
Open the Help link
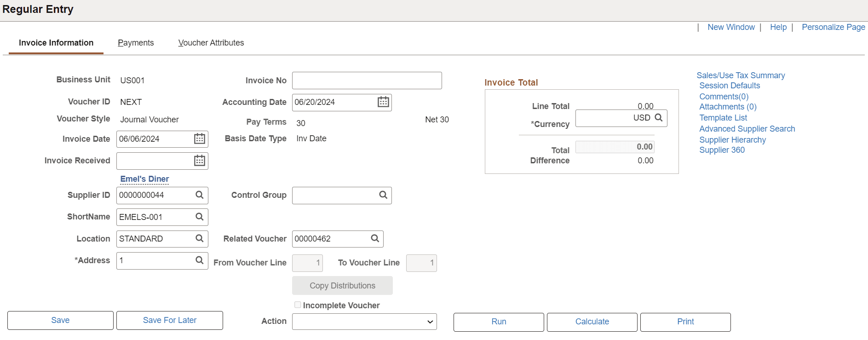coord(778,27)
